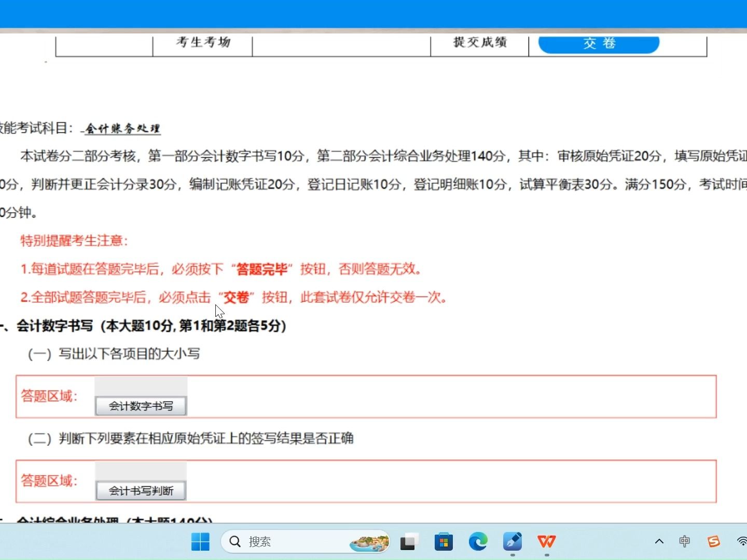
Task: Open Windows Start menu
Action: point(200,542)
